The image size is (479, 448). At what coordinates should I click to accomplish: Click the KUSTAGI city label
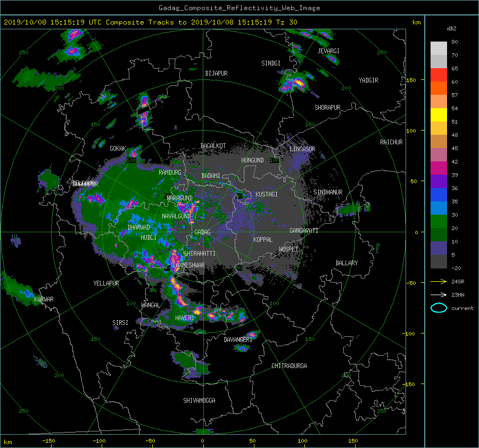tap(267, 194)
